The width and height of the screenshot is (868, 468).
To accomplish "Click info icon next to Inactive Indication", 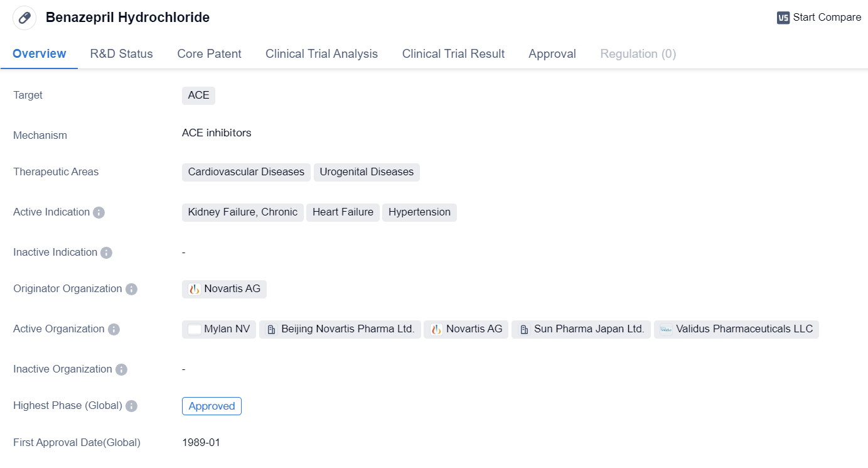I will click(x=106, y=253).
